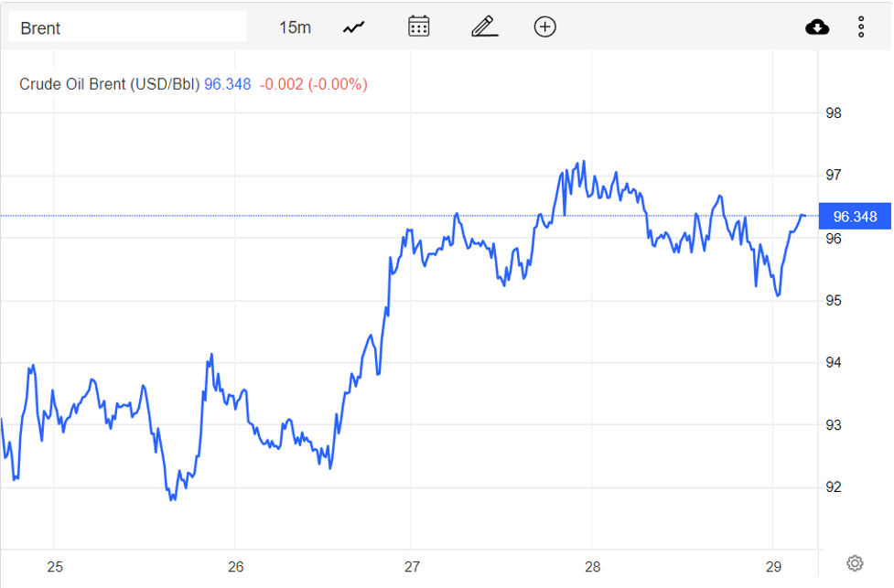894x588 pixels.
Task: Select date 29 on the time axis
Action: (772, 567)
